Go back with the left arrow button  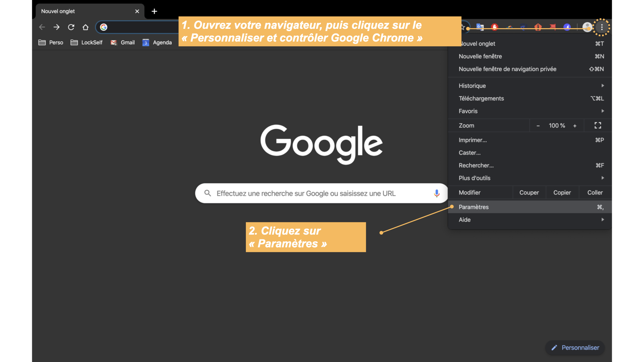pos(42,27)
